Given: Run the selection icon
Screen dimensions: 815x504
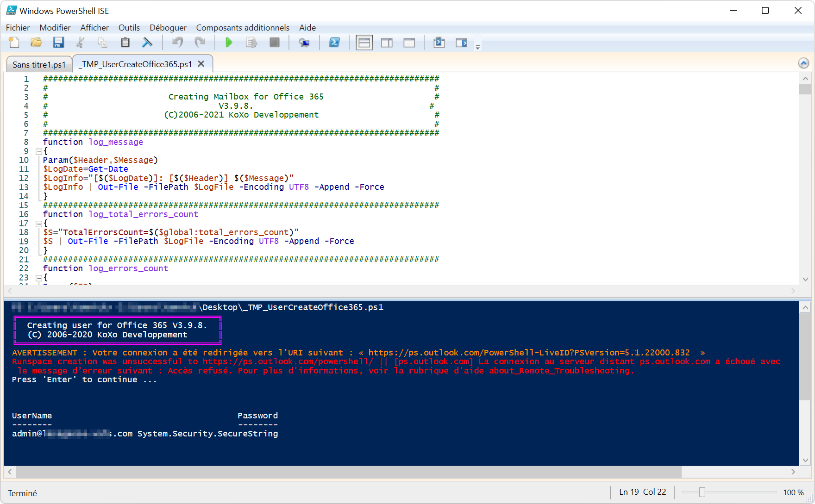Looking at the screenshot, I should pos(251,43).
